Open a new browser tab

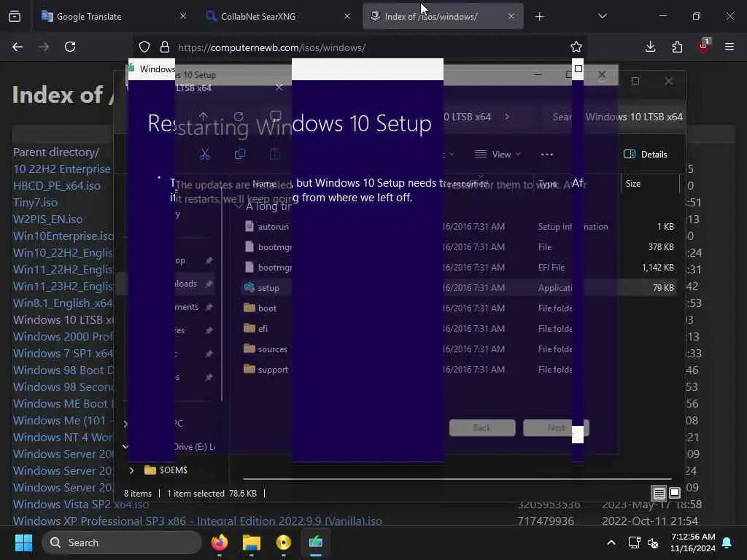pyautogui.click(x=539, y=17)
